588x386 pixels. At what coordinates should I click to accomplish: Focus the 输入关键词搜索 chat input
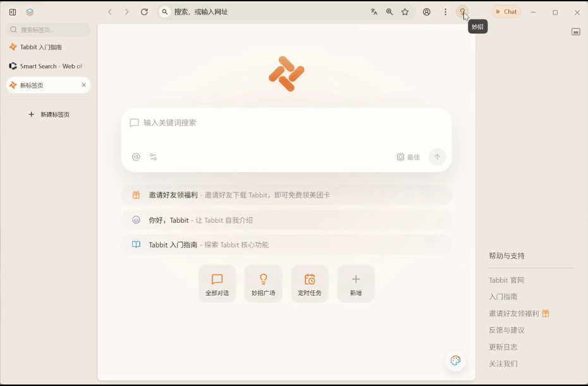(286, 123)
